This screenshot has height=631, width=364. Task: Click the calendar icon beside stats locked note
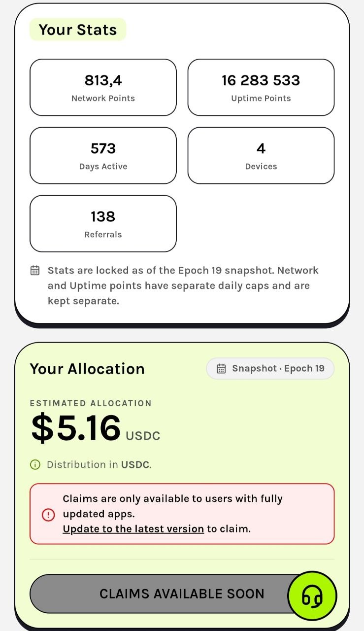(35, 270)
